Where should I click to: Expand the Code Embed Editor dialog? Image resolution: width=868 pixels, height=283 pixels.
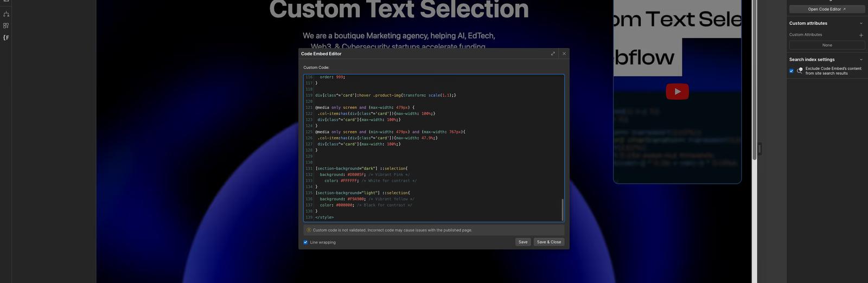tap(553, 54)
